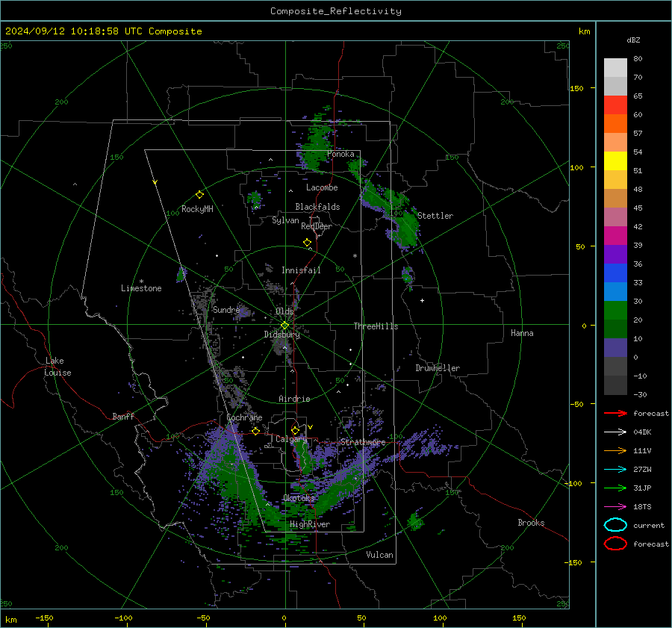Click the white 04DK arrow icon
The image size is (672, 628).
click(x=615, y=432)
